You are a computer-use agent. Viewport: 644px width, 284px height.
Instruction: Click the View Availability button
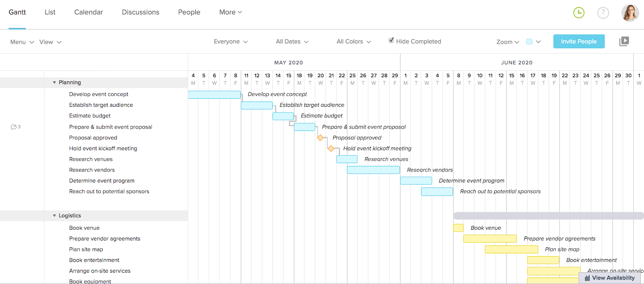pyautogui.click(x=612, y=278)
